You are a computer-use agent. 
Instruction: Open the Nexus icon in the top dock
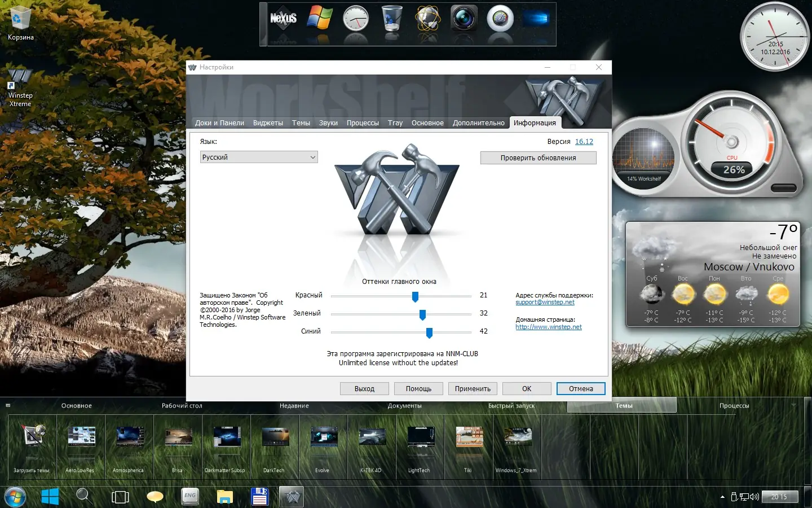[x=283, y=18]
